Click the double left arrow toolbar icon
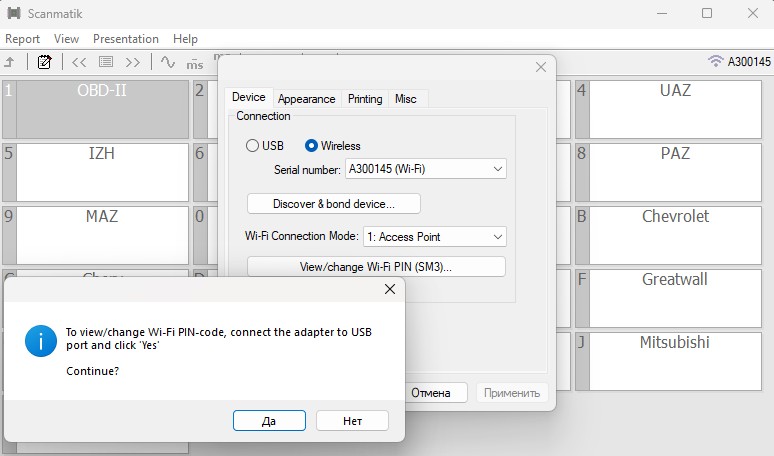This screenshot has width=774, height=456. click(x=80, y=62)
